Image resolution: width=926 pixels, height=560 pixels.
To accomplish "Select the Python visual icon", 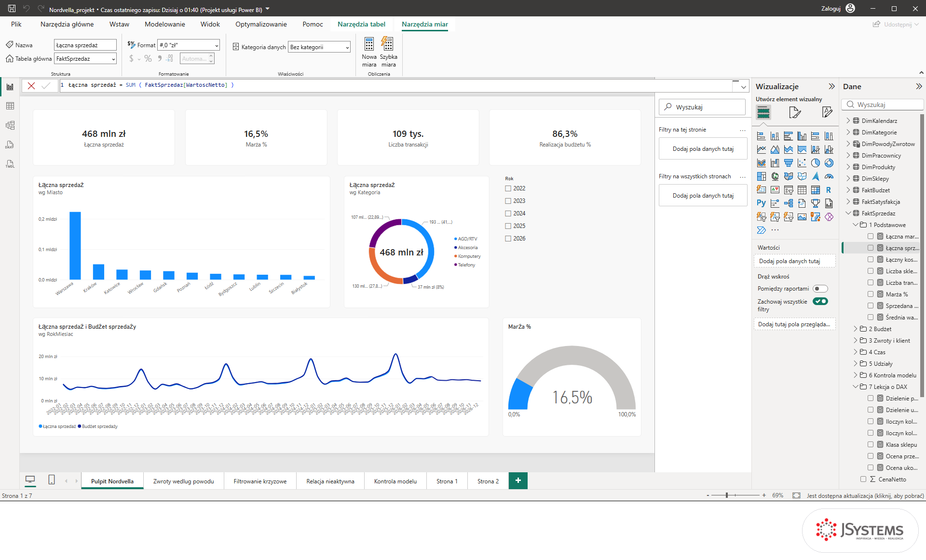I will [x=761, y=203].
